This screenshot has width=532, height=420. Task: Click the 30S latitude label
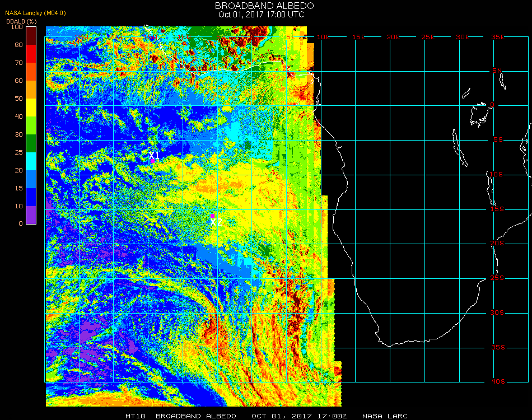497,313
